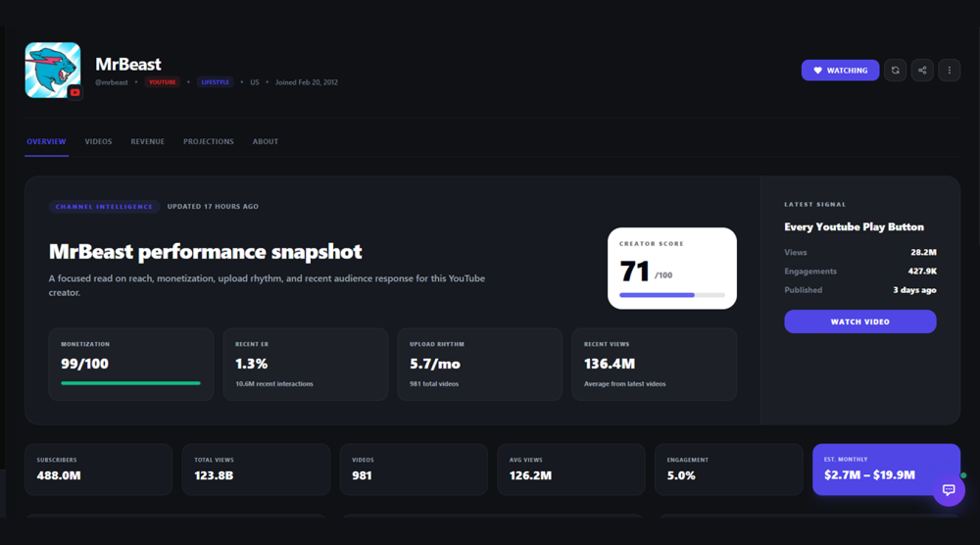This screenshot has width=980, height=545.
Task: Click the 'Joined Feb 20, 2012' text
Action: coord(306,82)
